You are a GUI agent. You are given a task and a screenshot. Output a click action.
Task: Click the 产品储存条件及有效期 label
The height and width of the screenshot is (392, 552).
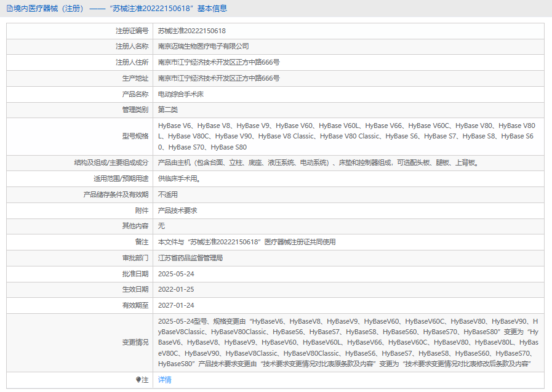(x=116, y=194)
